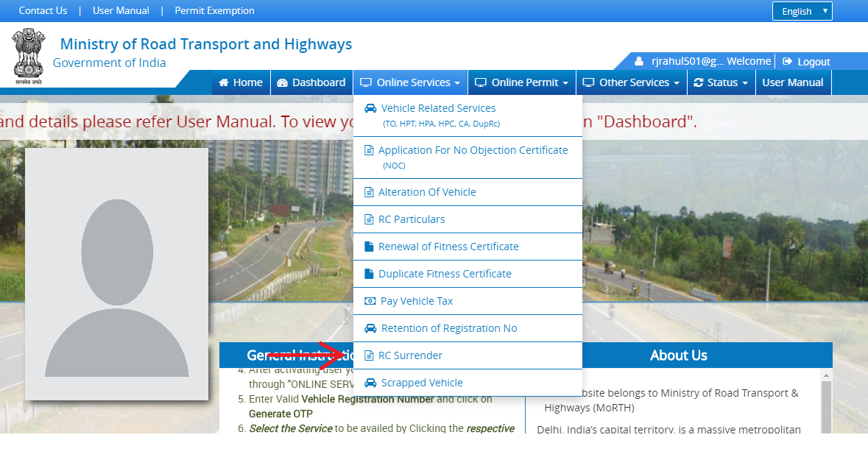Click the Government of India subtitle
Screen dimensions: 868x471
click(x=109, y=63)
